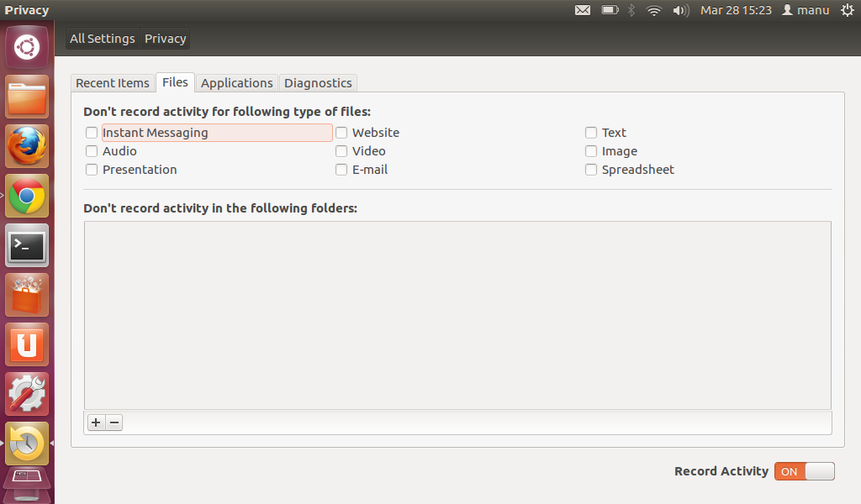Open the sound volume indicator
The height and width of the screenshot is (504, 861).
click(681, 10)
